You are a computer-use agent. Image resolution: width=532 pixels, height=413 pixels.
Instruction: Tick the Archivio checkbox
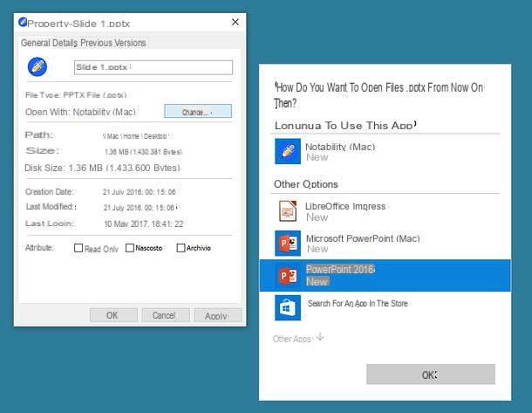[x=181, y=248]
